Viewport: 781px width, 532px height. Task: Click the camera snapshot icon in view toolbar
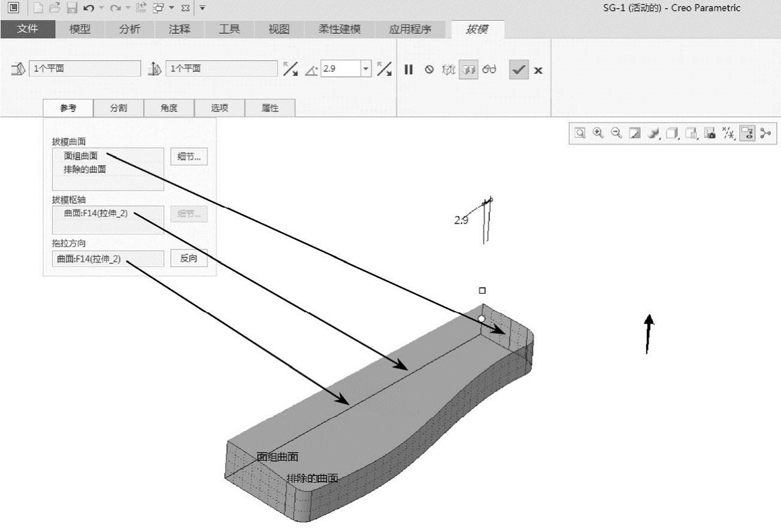[710, 133]
